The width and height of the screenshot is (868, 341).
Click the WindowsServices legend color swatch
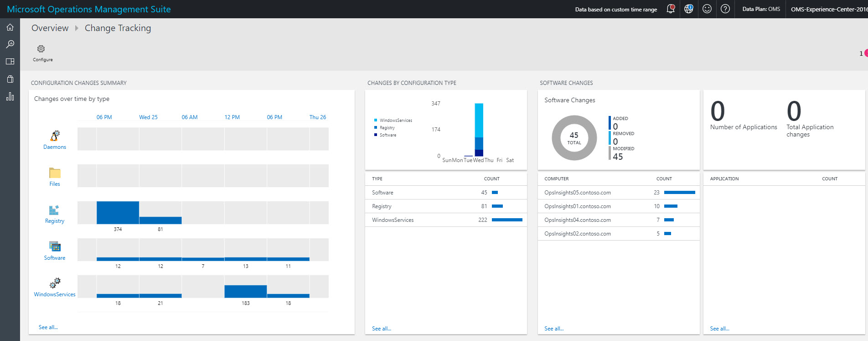pyautogui.click(x=376, y=121)
